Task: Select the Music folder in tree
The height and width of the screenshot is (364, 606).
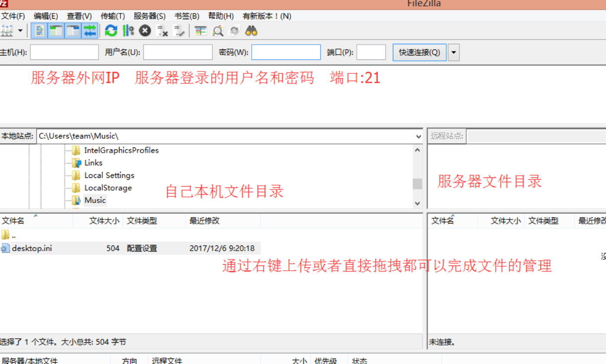Action: click(x=95, y=200)
